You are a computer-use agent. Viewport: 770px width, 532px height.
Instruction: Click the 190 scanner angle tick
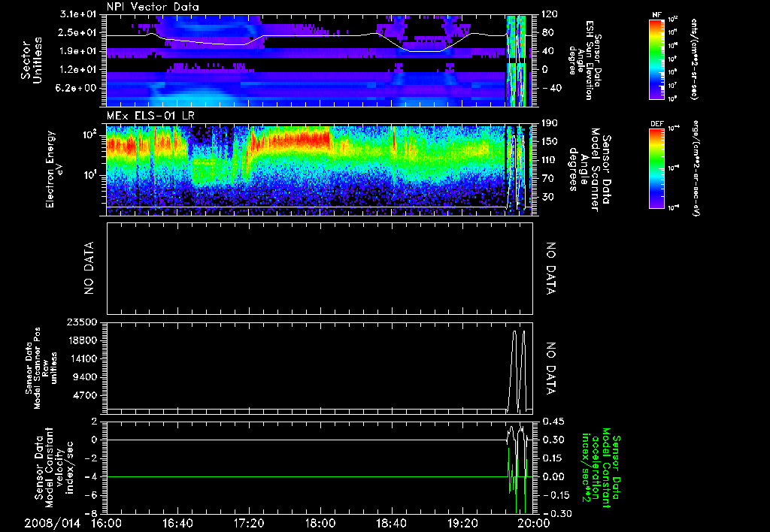pos(550,123)
